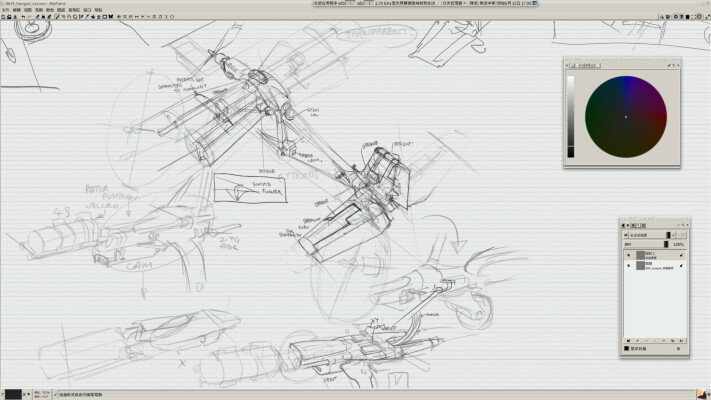The image size is (711, 400).
Task: Click the Open file toolbar icon
Action: [9, 17]
